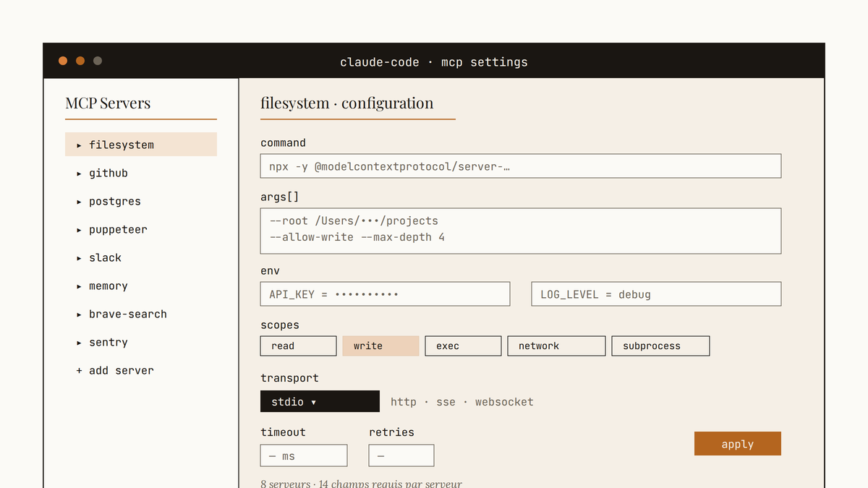The height and width of the screenshot is (488, 868).
Task: Toggle the subprocess scope
Action: coord(660,346)
